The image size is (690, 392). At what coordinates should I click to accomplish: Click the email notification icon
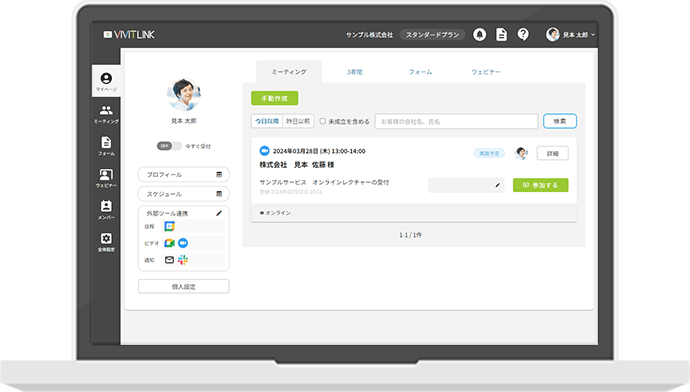pyautogui.click(x=169, y=260)
